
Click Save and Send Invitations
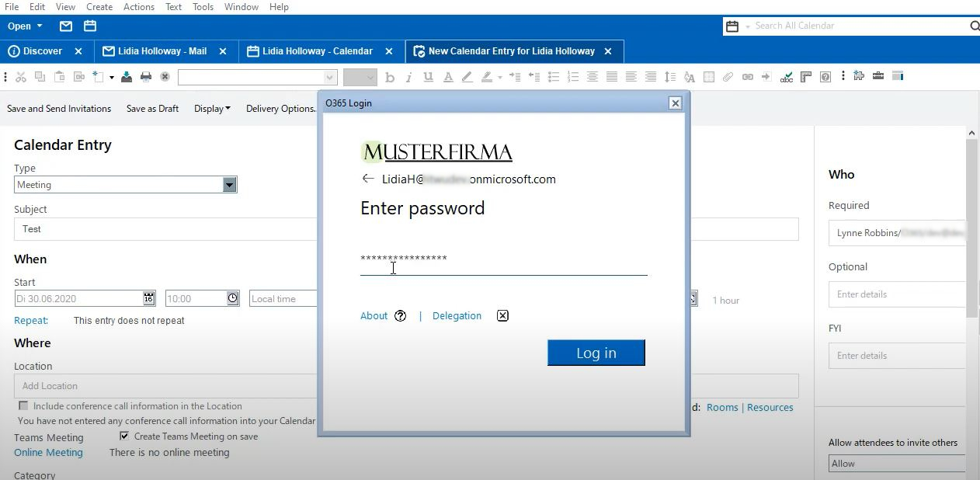pyautogui.click(x=59, y=109)
